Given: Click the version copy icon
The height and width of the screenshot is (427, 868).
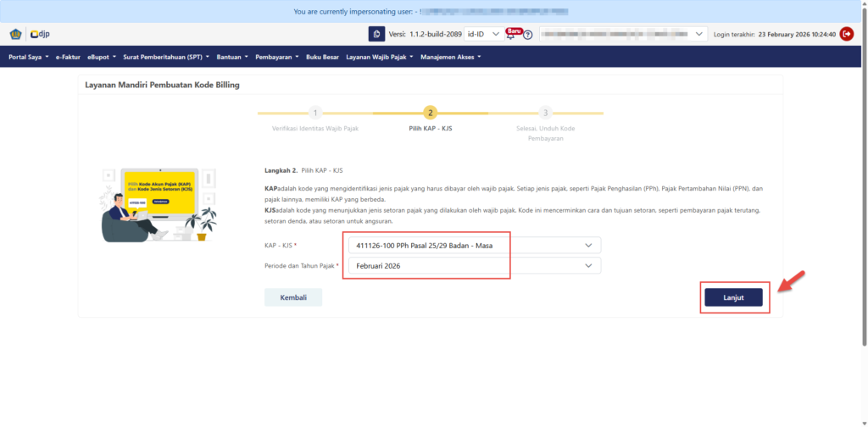Looking at the screenshot, I should [376, 34].
